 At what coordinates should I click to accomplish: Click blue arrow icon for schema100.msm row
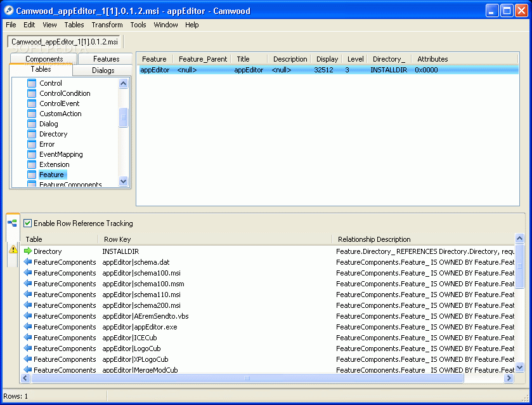click(28, 284)
